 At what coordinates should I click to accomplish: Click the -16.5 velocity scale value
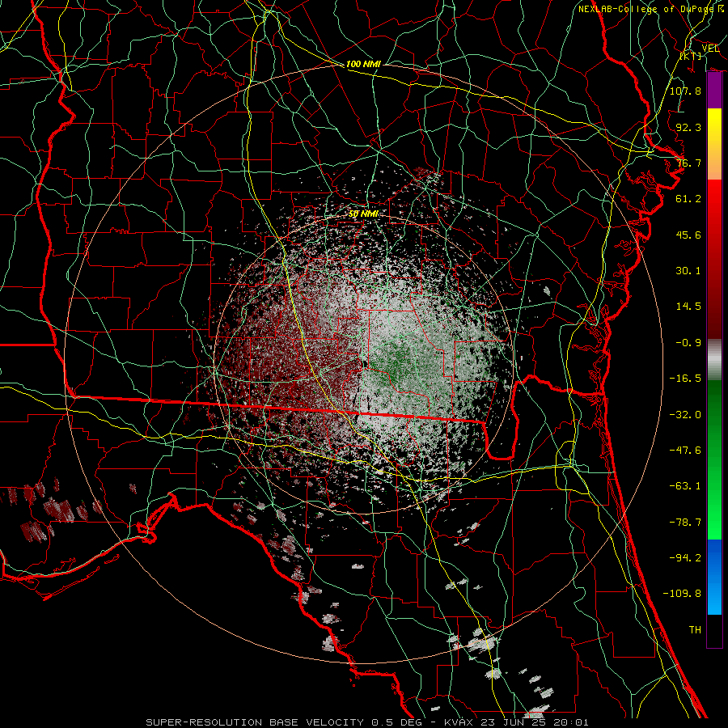[685, 379]
